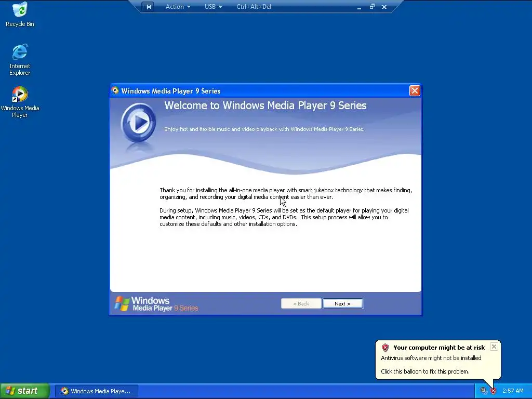Click 'Click this balloon to fix this problem' text
Screen dimensions: 532x399
click(425, 371)
